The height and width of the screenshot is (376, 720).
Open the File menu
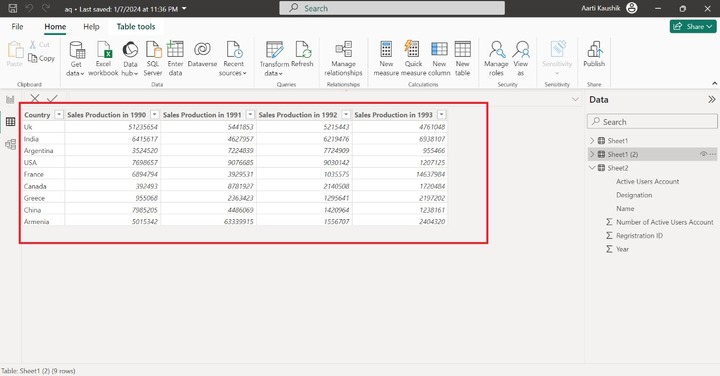pyautogui.click(x=17, y=27)
